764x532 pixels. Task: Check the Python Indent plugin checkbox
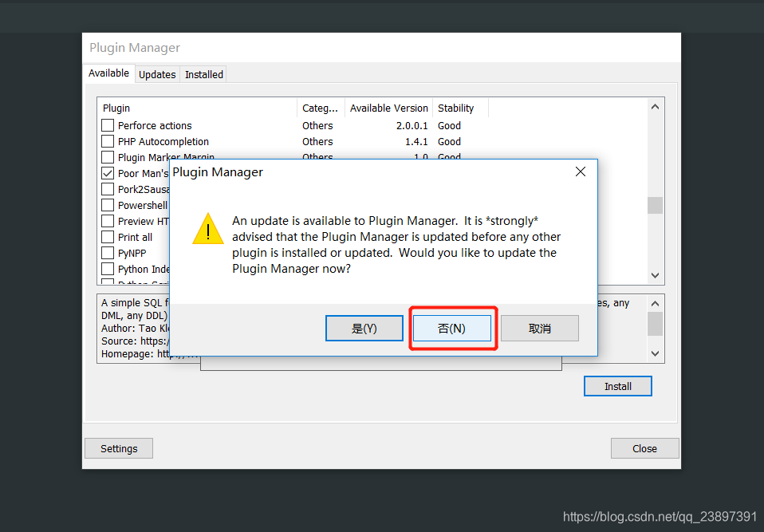(x=108, y=269)
